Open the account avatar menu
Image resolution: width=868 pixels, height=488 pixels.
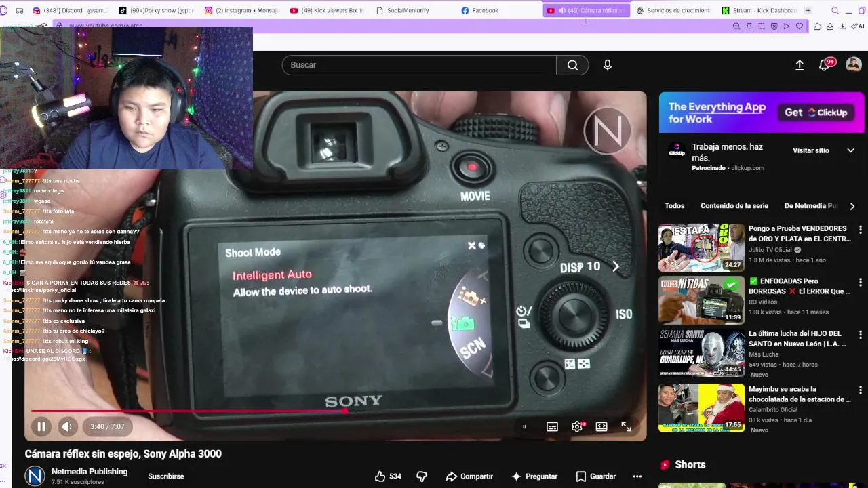854,65
